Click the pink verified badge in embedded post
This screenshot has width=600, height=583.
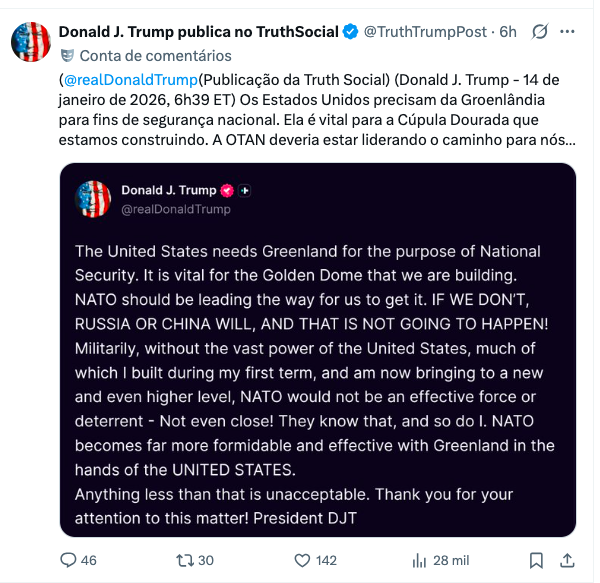tap(227, 190)
